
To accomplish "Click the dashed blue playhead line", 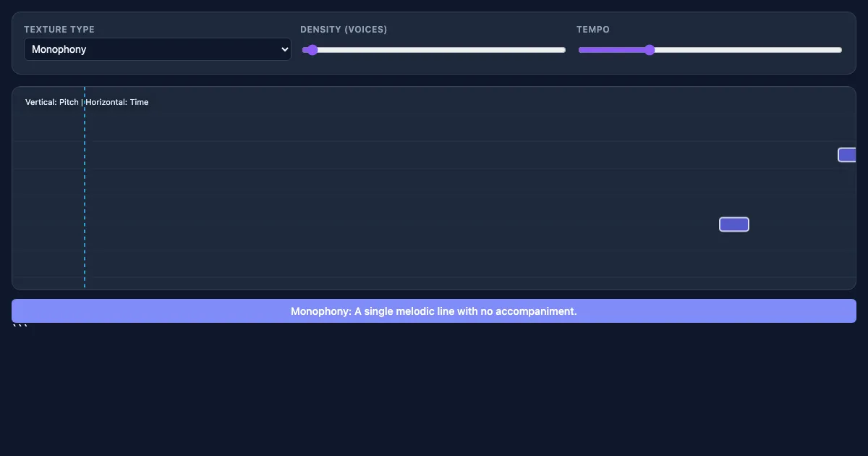I will pyautogui.click(x=85, y=188).
